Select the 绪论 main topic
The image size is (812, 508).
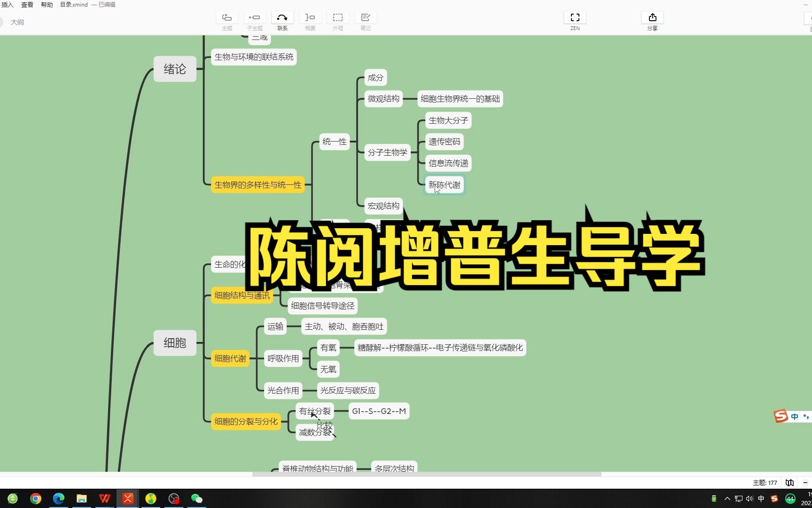175,69
